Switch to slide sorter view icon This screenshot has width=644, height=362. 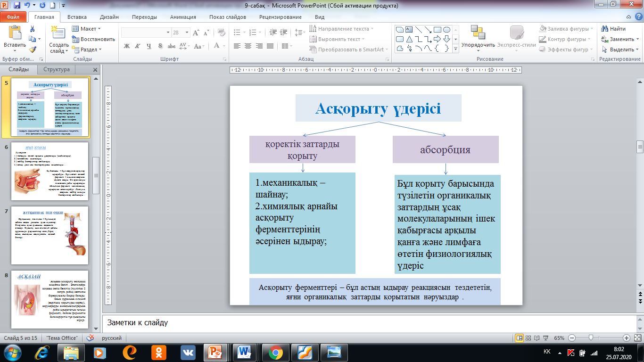pos(529,338)
